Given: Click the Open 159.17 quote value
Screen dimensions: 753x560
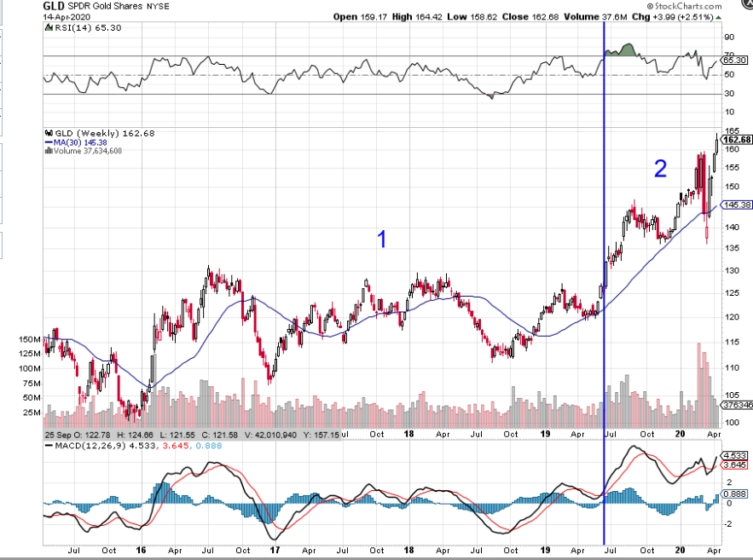Looking at the screenshot, I should 360,17.
